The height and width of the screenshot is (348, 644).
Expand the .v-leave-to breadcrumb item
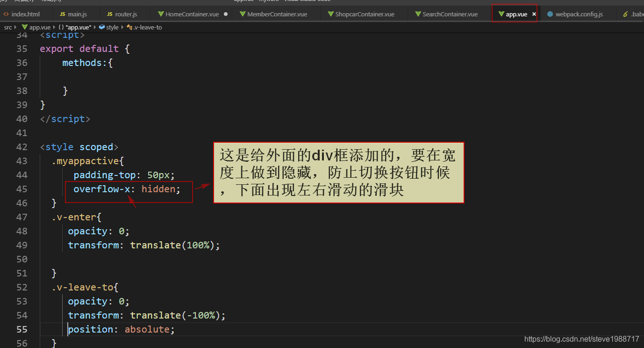[144, 28]
